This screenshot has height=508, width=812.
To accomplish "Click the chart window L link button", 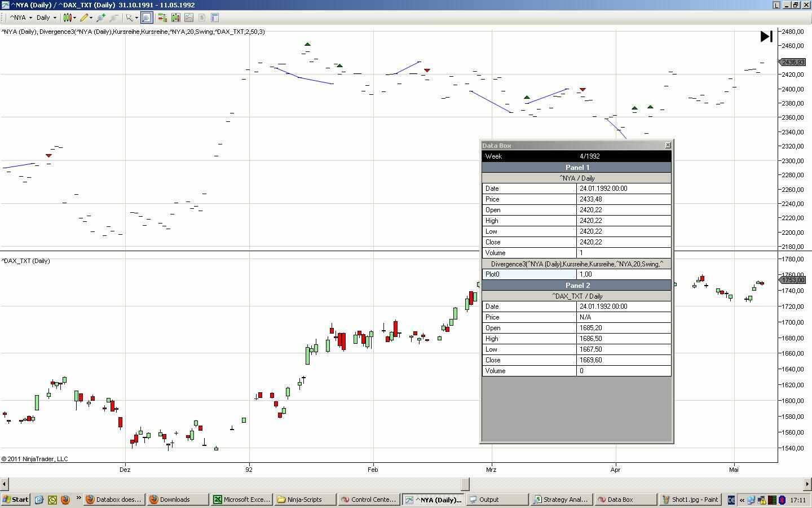I will coord(776,5).
